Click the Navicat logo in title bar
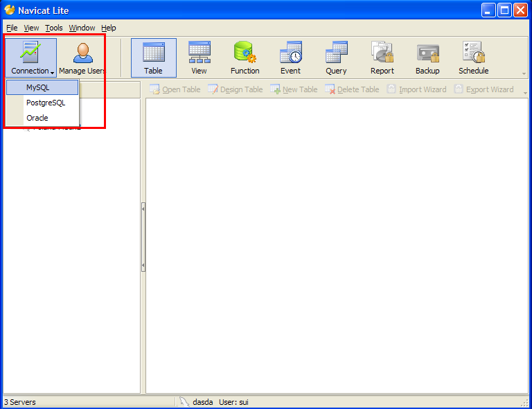Screen dimensions: 532x409 pos(10,10)
